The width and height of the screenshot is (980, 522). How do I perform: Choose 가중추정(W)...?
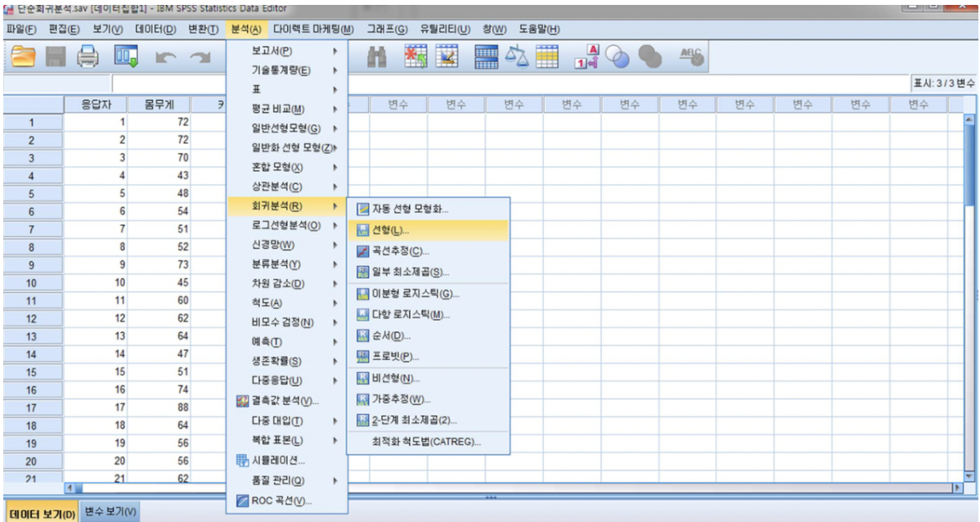(429, 398)
